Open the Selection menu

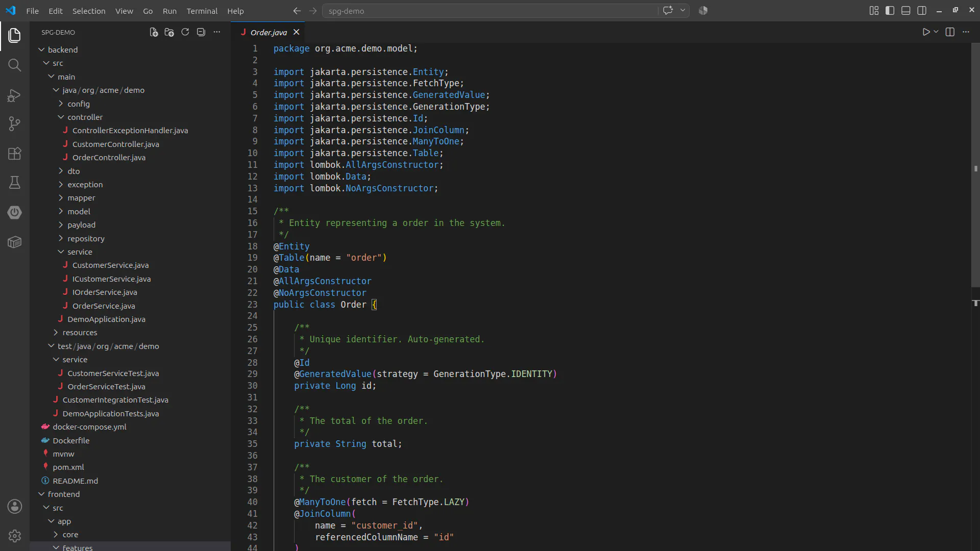[x=89, y=11]
